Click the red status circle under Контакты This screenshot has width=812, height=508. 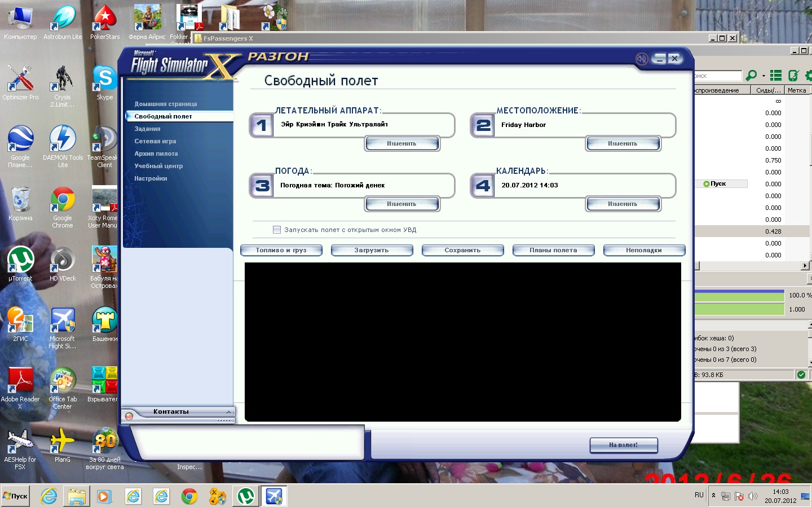click(129, 417)
